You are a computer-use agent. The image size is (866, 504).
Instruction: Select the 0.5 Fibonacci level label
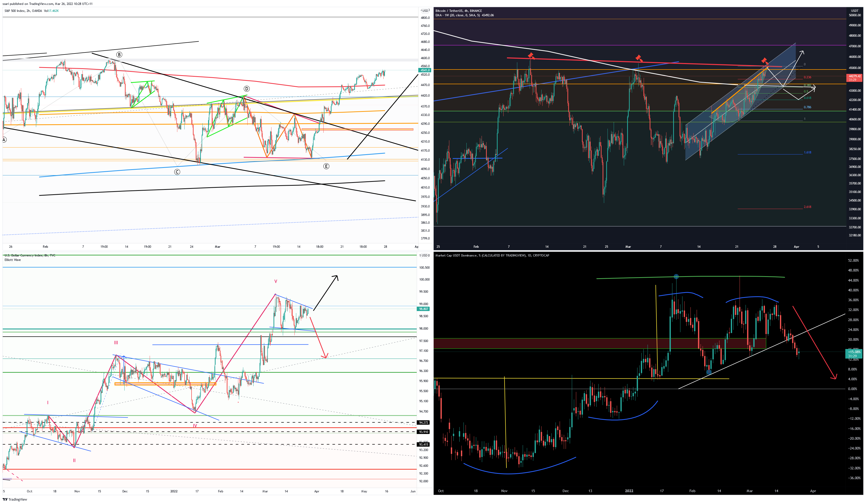tap(806, 92)
